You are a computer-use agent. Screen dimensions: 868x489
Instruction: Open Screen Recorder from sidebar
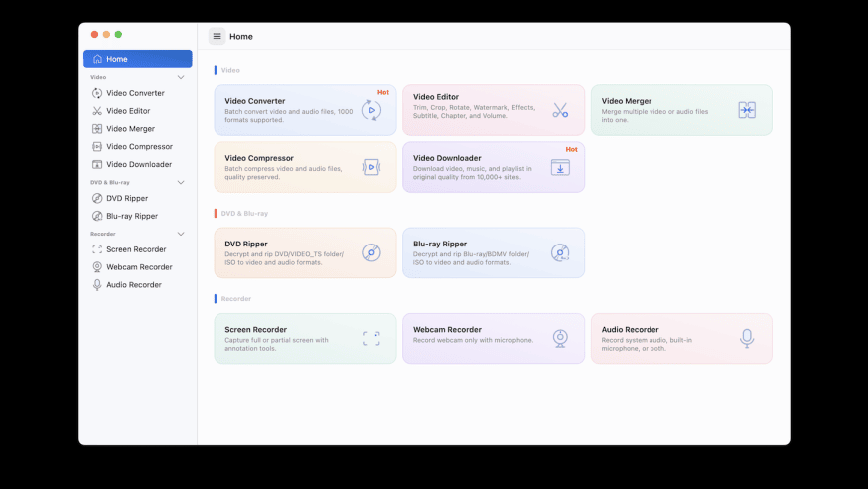138,249
